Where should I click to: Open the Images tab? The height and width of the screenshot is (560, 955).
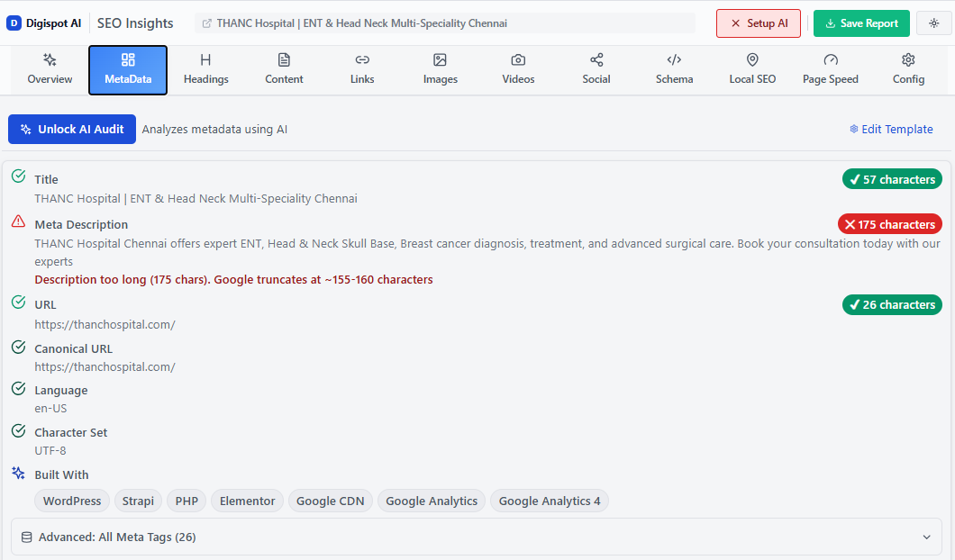point(441,70)
